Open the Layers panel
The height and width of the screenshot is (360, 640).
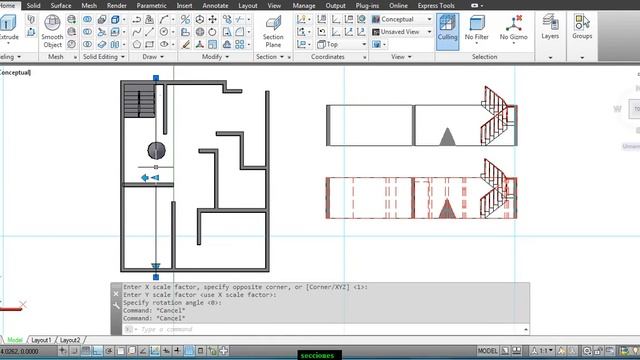[550, 27]
